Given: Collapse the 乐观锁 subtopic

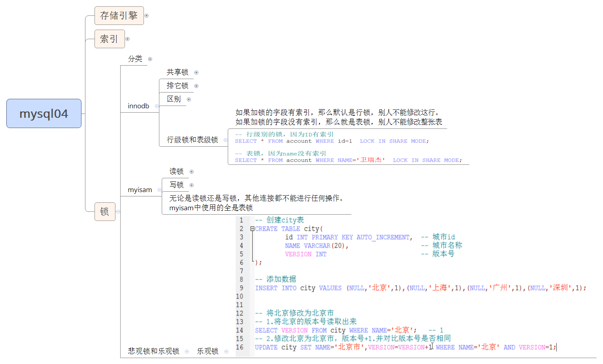Looking at the screenshot, I should 227,352.
